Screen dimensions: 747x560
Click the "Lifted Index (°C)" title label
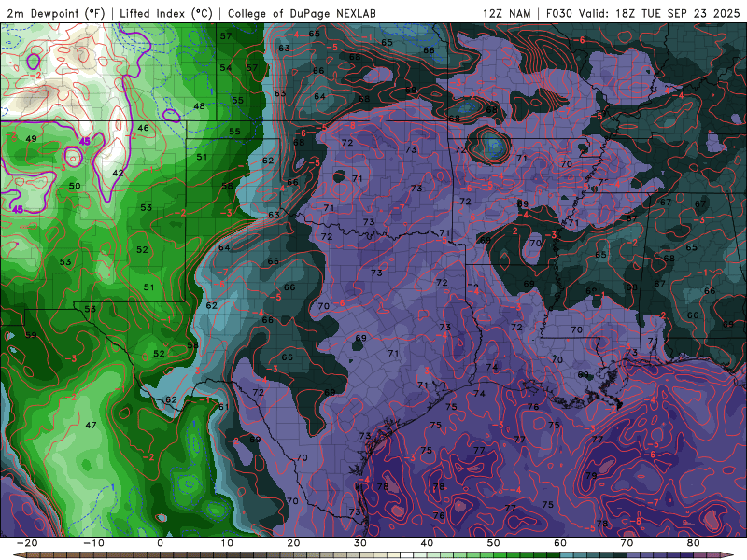click(166, 13)
